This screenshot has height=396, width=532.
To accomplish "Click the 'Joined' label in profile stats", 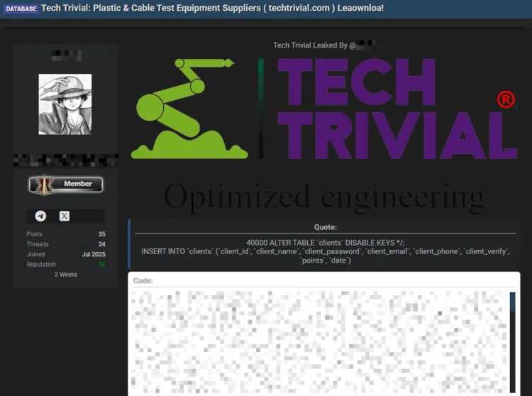I will coord(35,254).
